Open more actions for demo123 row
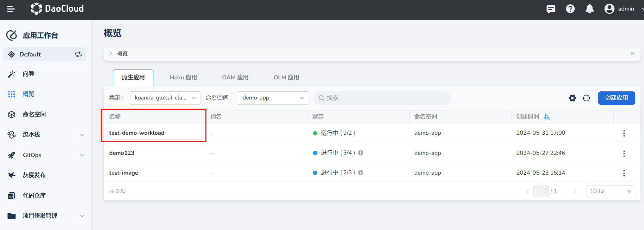 click(624, 153)
